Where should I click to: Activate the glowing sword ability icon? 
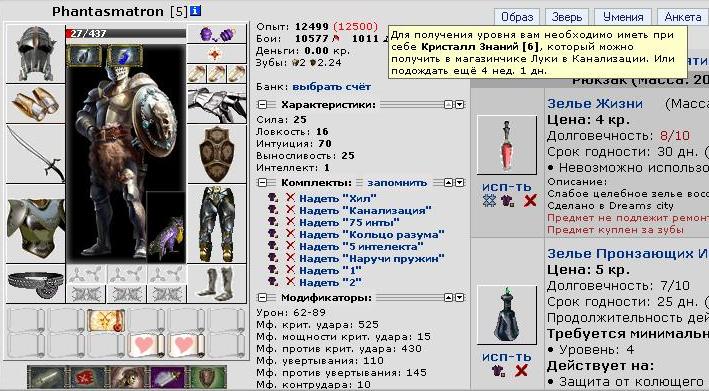[x=47, y=377]
